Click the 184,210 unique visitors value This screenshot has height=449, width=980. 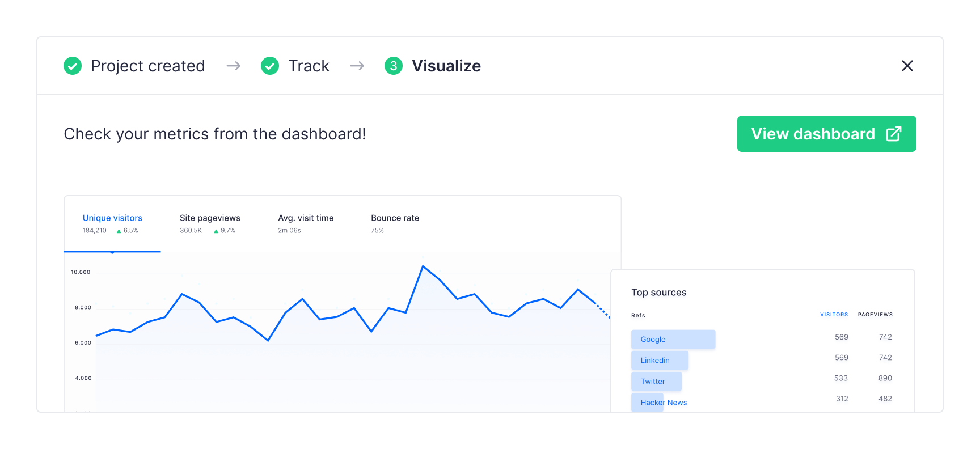point(95,231)
